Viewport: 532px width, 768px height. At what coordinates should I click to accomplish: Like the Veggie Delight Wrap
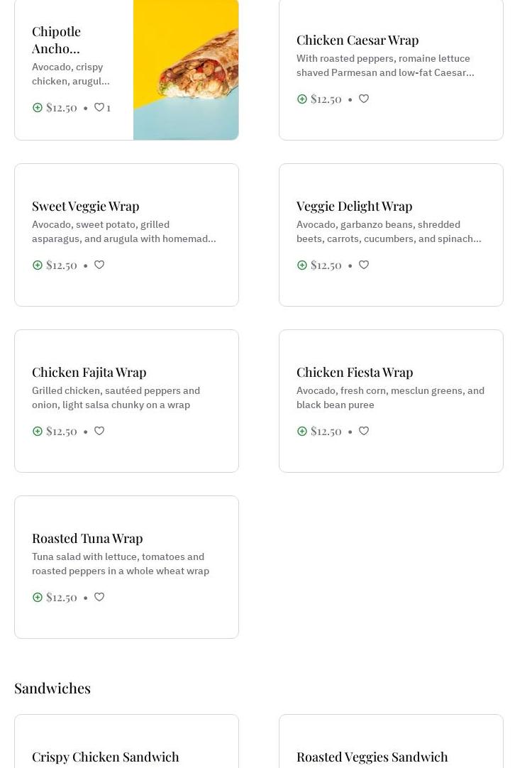364,265
